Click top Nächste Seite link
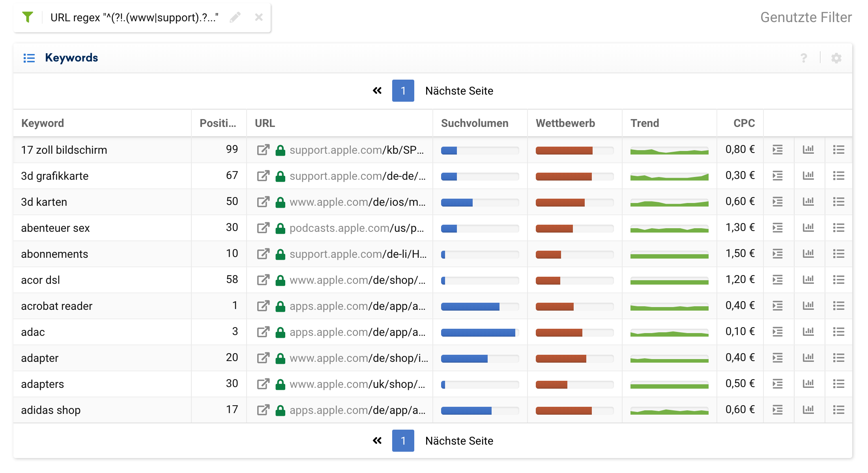 (x=459, y=91)
